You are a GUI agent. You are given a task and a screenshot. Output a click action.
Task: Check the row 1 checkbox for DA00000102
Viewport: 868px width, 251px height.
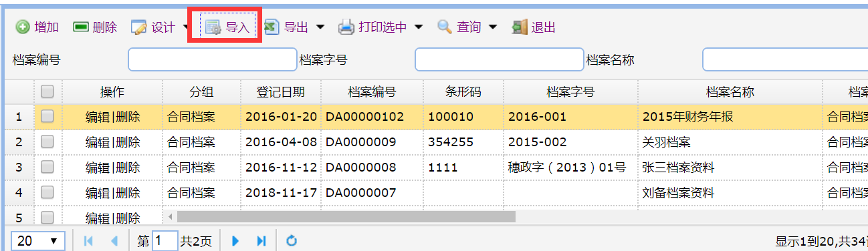click(x=47, y=116)
